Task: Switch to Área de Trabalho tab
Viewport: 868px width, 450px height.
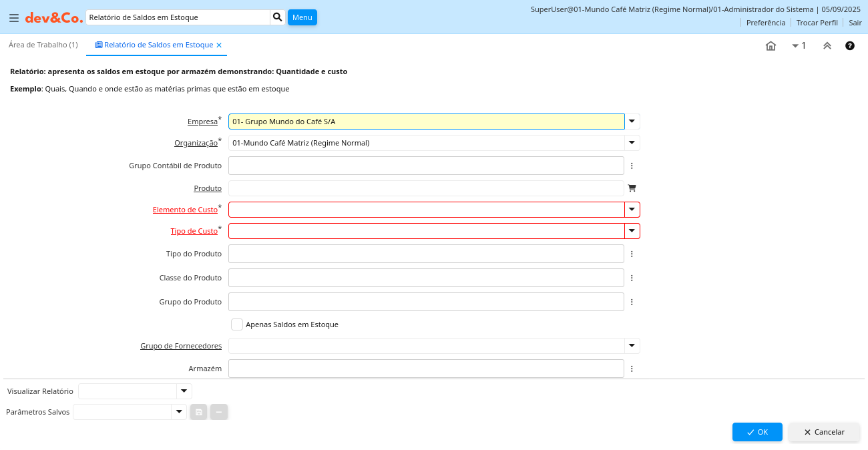Action: [43, 45]
